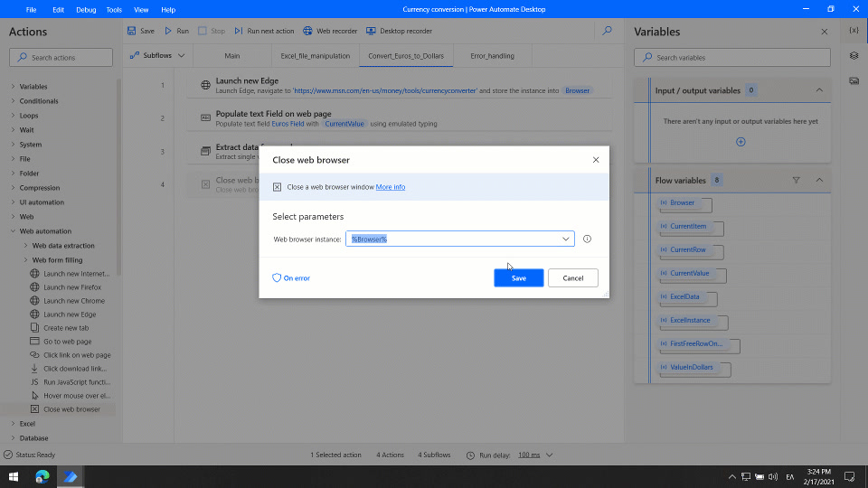
Task: Click the info icon beside browser instance
Action: 587,239
